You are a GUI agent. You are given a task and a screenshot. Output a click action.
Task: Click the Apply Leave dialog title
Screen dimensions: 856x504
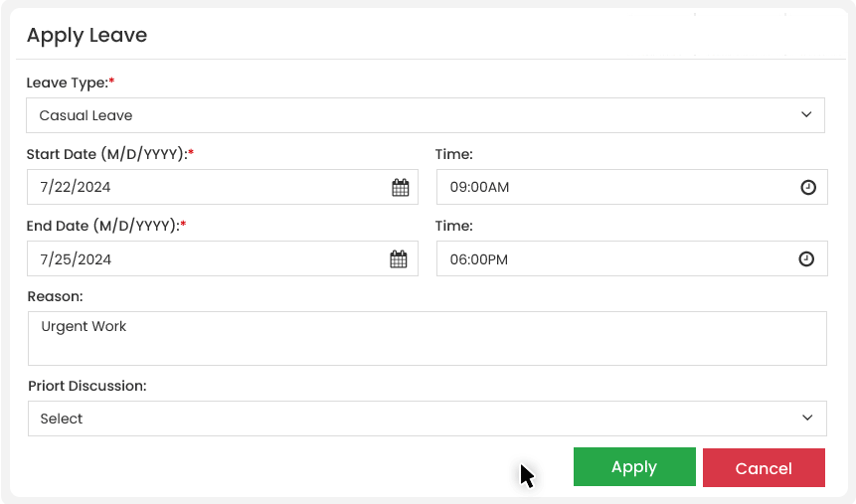(x=86, y=36)
